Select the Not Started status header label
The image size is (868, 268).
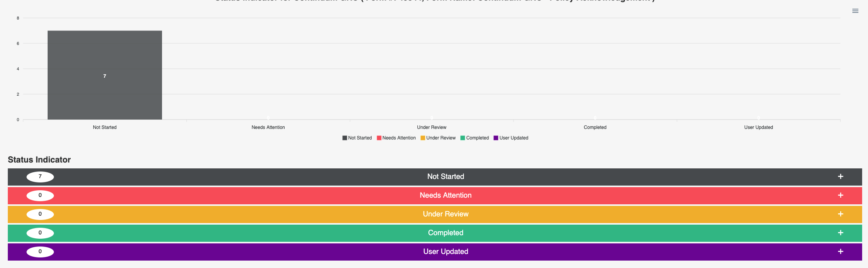coord(446,177)
